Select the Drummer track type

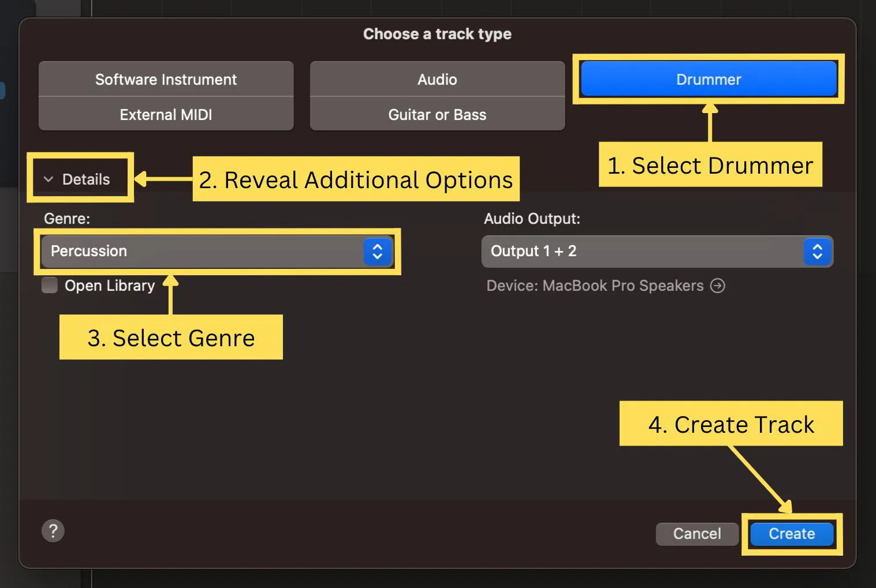pyautogui.click(x=709, y=79)
